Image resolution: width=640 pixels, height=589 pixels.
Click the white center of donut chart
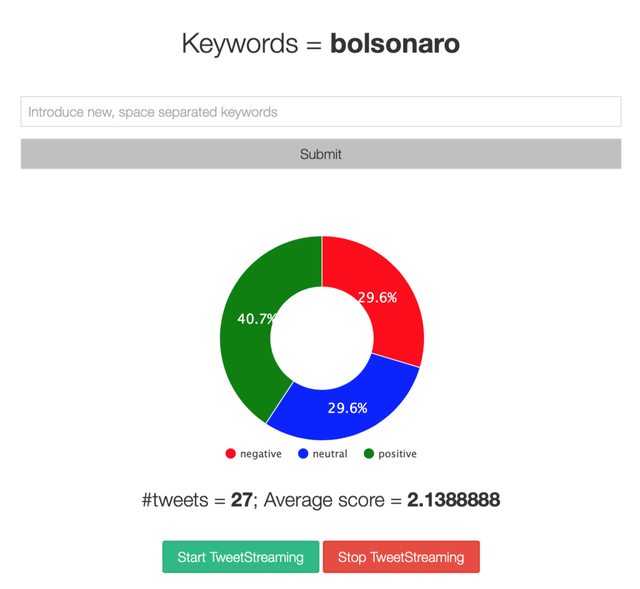pyautogui.click(x=322, y=338)
